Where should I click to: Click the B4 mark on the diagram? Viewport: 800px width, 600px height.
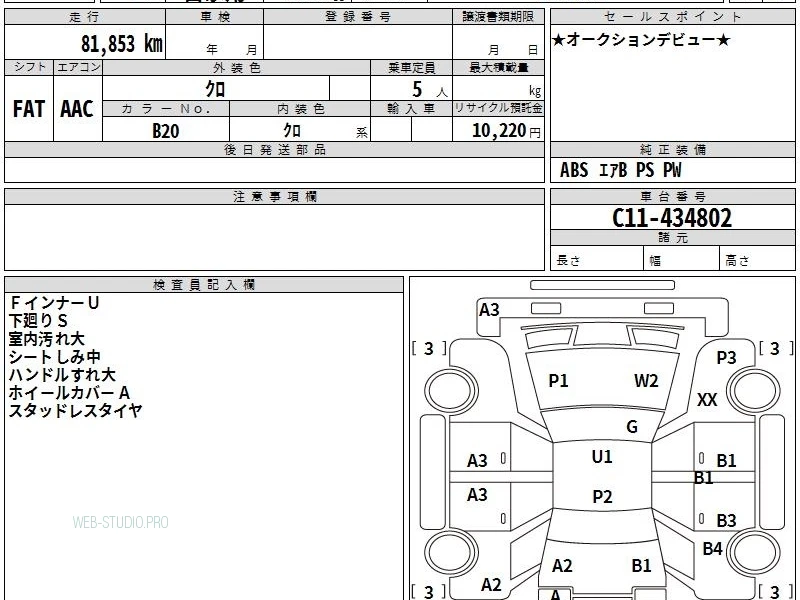(712, 548)
